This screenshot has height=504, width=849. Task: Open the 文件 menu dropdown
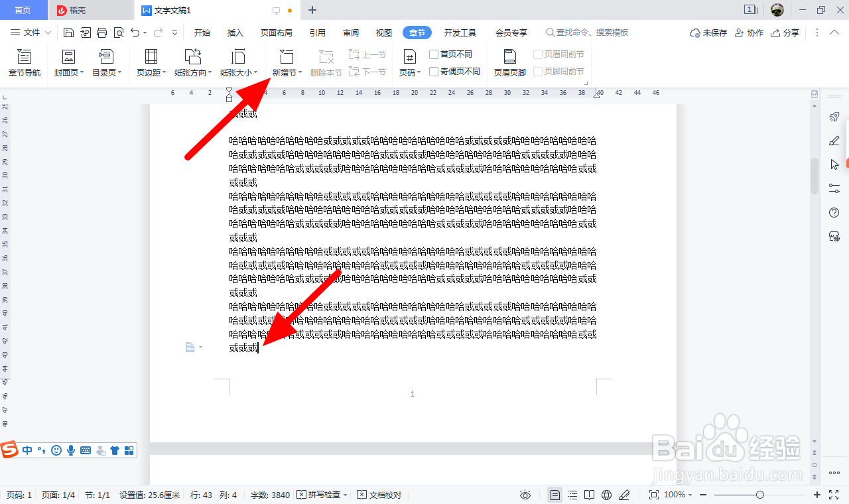coord(31,32)
